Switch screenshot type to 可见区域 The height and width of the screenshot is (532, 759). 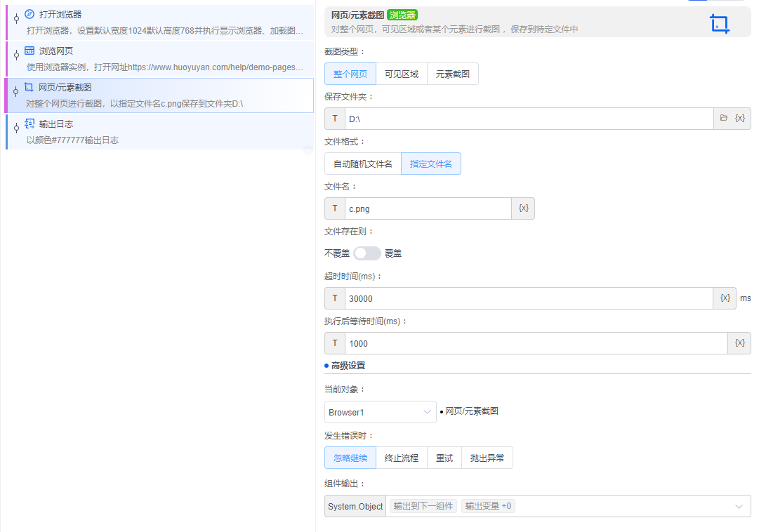(x=401, y=74)
